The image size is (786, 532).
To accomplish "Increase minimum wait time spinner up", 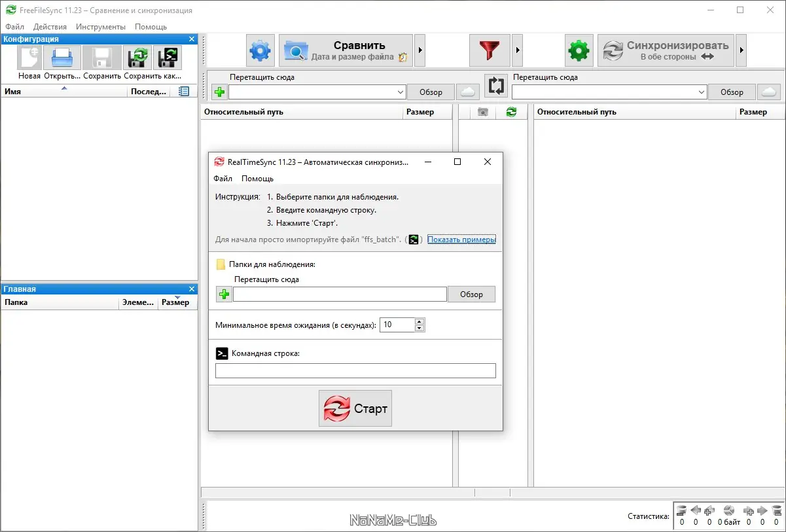I will [x=420, y=321].
